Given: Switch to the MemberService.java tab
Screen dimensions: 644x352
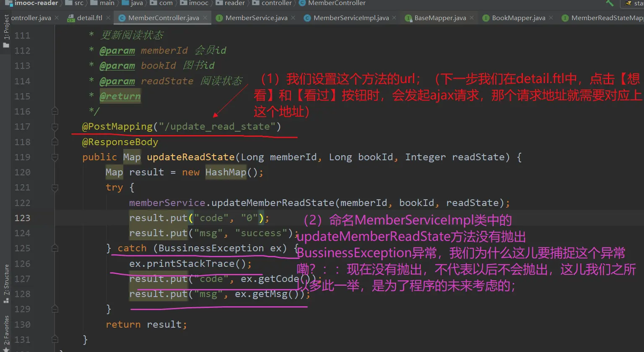Looking at the screenshot, I should point(256,18).
